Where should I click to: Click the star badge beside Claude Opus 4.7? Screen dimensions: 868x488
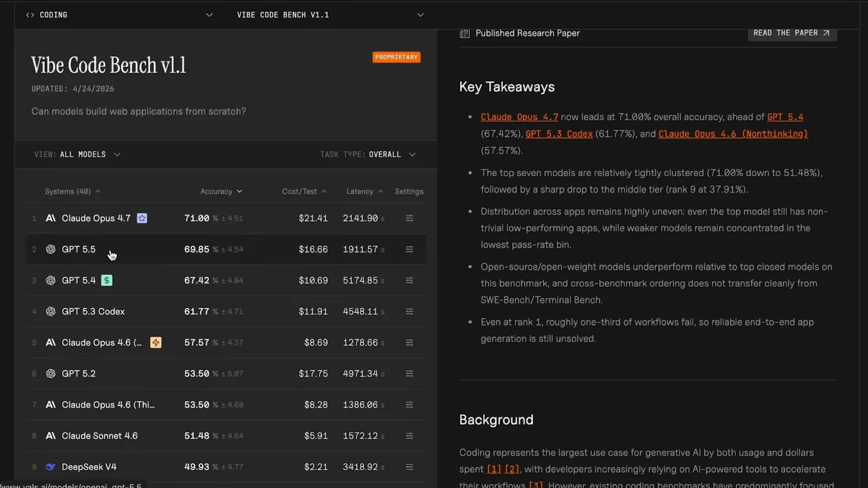tap(142, 218)
